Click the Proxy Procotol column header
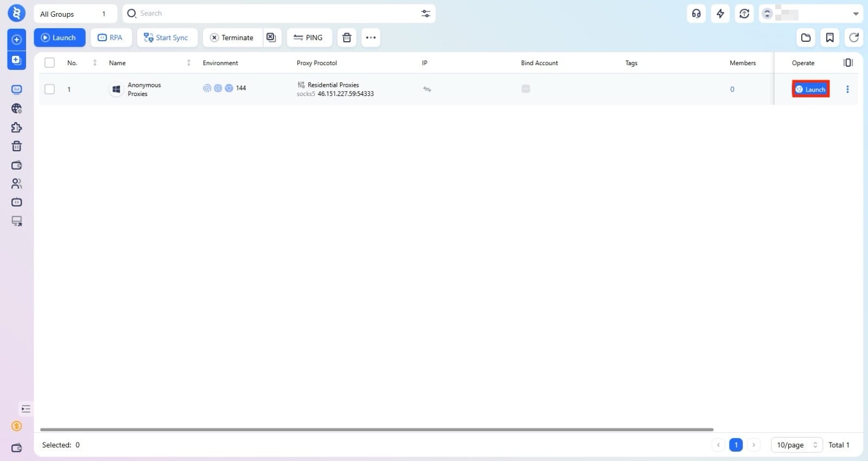868x461 pixels. 317,63
